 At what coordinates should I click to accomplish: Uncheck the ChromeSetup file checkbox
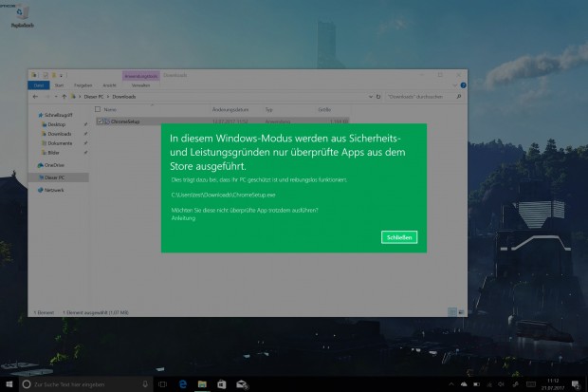tap(100, 121)
